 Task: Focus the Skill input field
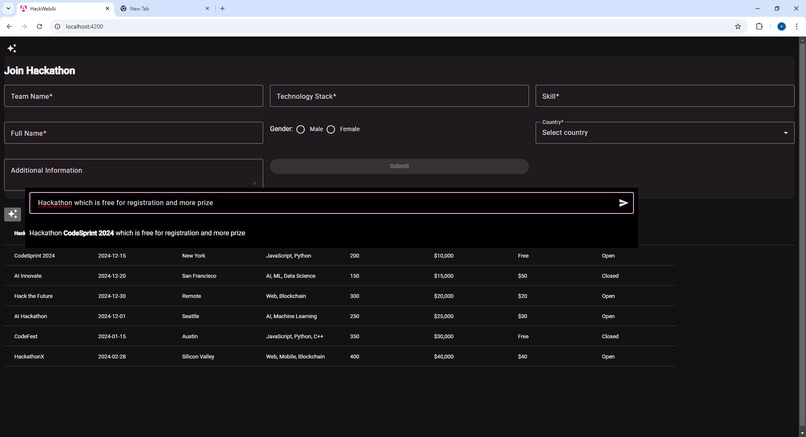point(665,96)
